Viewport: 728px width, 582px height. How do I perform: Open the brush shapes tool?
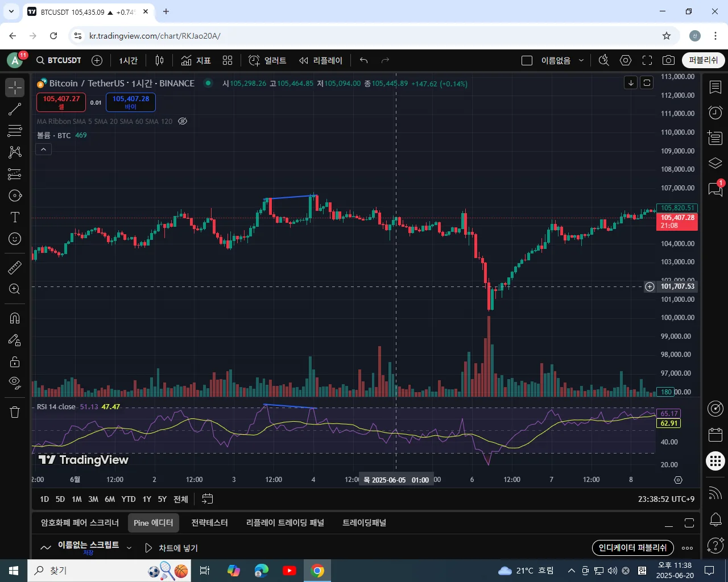tap(15, 196)
